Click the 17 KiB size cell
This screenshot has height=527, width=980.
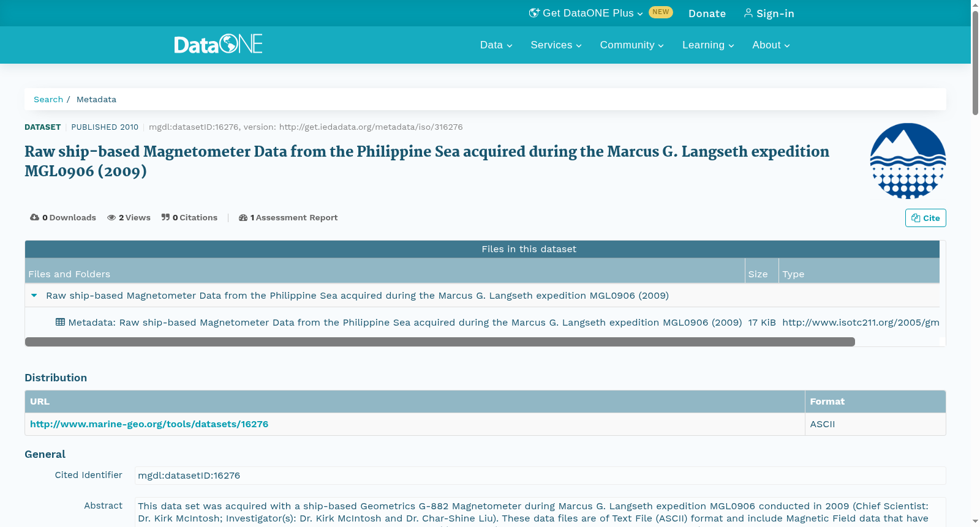(x=762, y=322)
